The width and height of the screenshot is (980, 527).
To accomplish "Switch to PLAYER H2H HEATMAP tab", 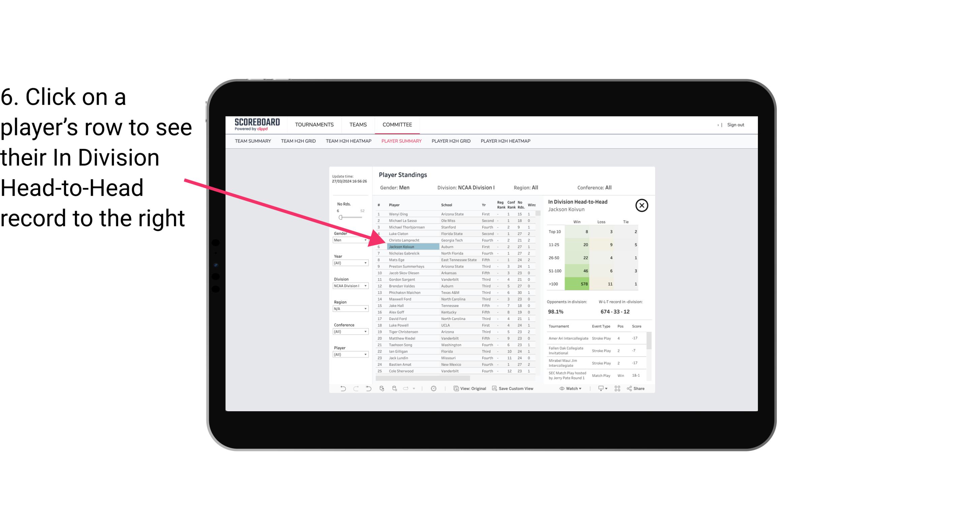I will tap(505, 141).
